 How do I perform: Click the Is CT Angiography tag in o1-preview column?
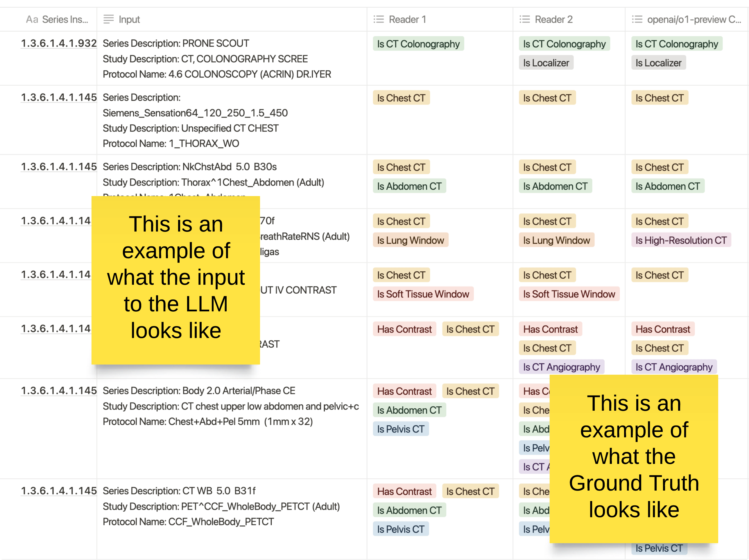pos(673,367)
